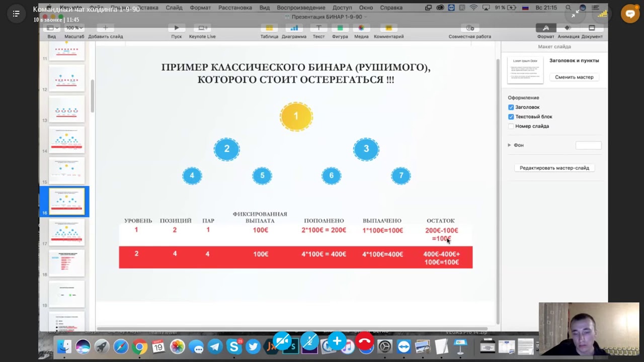Switch to the Анимация inspector tab
The image size is (644, 362).
click(568, 31)
